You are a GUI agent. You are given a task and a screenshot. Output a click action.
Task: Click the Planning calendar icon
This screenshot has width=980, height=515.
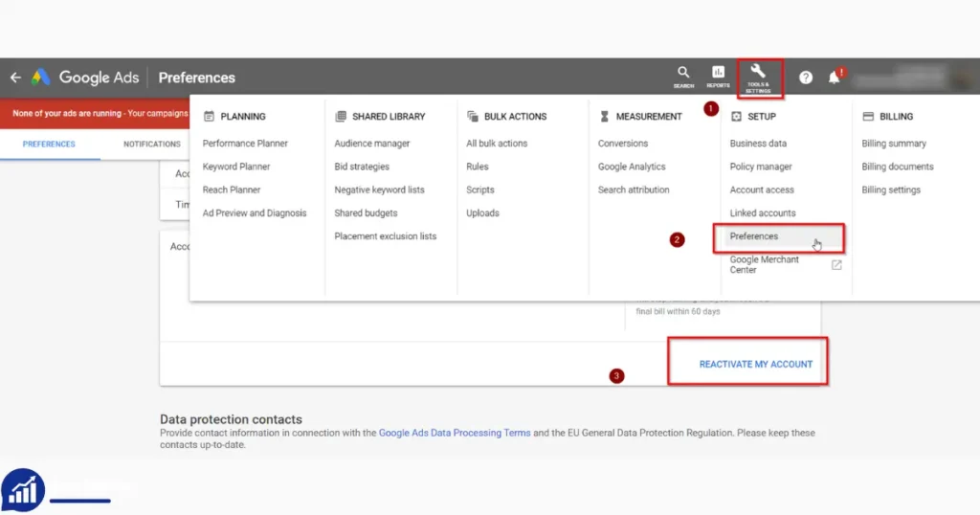click(209, 116)
